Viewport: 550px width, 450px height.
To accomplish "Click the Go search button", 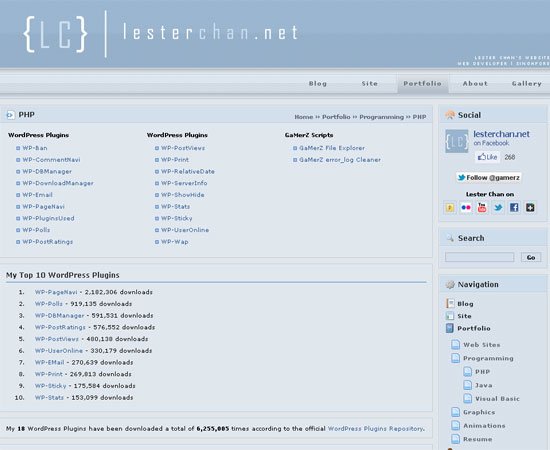I will click(x=531, y=257).
